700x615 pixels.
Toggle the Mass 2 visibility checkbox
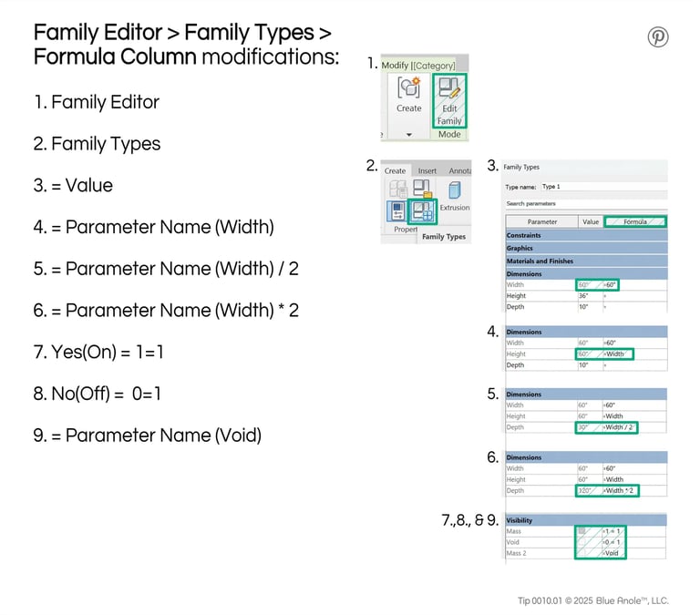[x=582, y=553]
